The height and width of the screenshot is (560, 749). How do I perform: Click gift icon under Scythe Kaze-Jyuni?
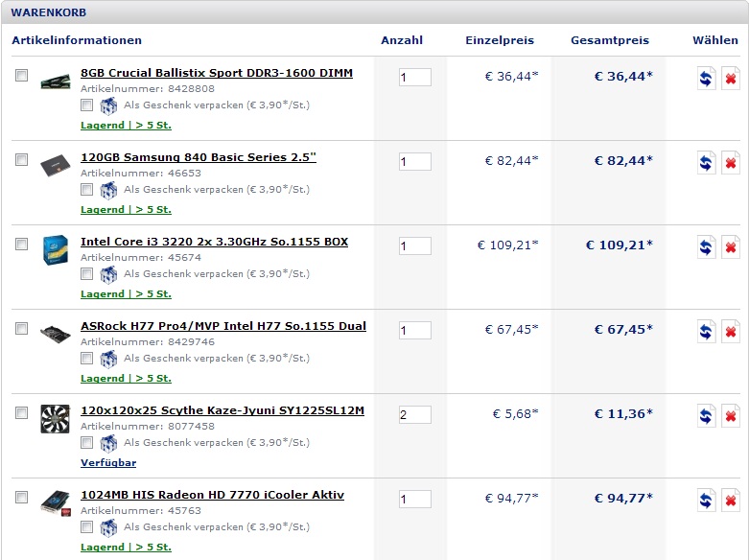pyautogui.click(x=108, y=443)
